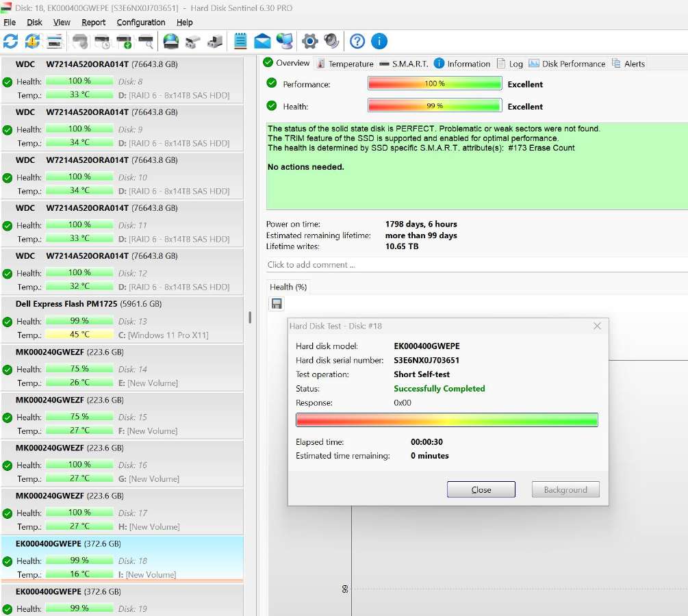Switch to the Overview tab
688x616 pixels.
[287, 63]
